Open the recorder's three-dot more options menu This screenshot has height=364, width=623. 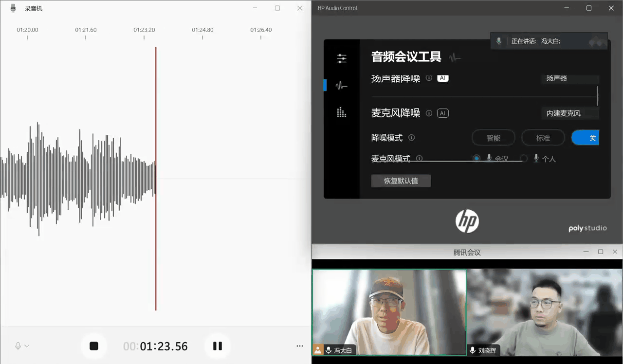pyautogui.click(x=300, y=346)
